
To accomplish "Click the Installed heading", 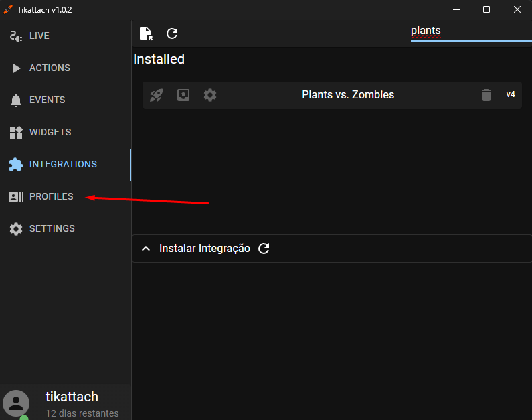I will click(159, 59).
